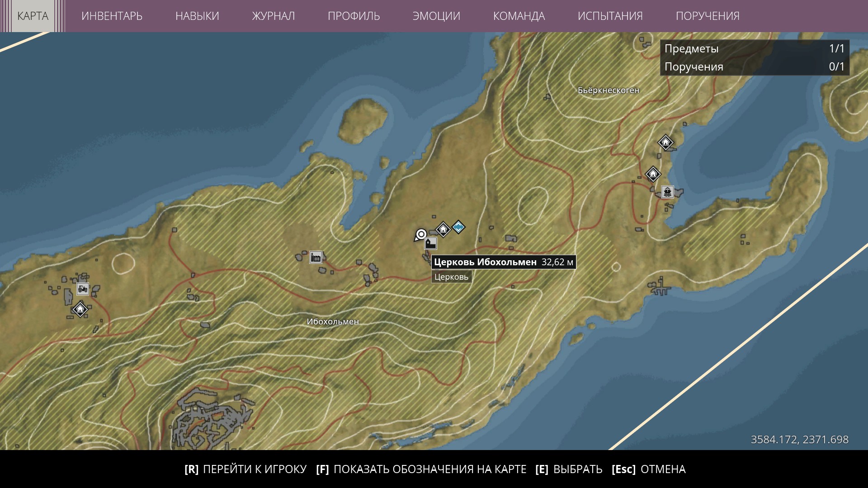Screen dimensions: 868x488
Task: Select the factory icon on the map
Action: pos(316,258)
